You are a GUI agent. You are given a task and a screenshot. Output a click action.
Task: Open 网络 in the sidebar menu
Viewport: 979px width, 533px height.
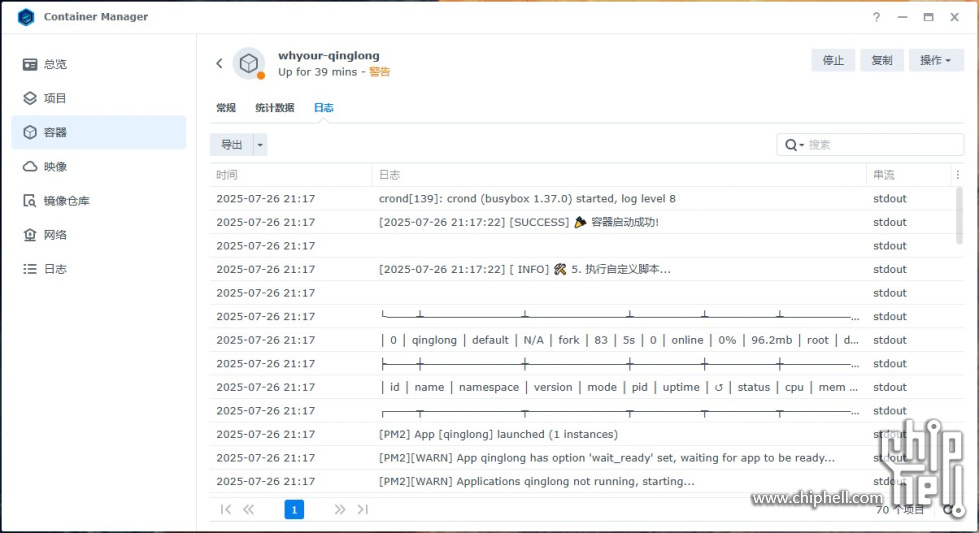pyautogui.click(x=99, y=235)
